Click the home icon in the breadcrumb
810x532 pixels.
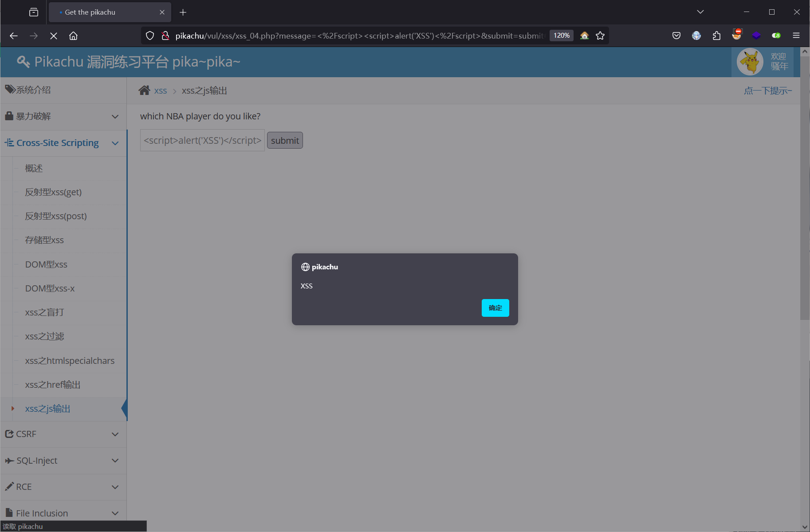(144, 91)
